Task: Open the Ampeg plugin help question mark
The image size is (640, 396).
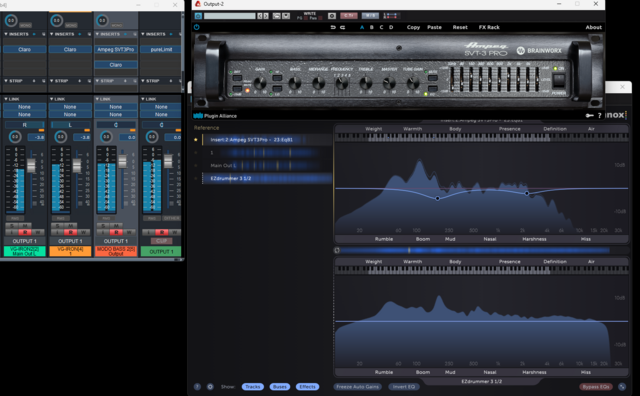Action: click(600, 116)
